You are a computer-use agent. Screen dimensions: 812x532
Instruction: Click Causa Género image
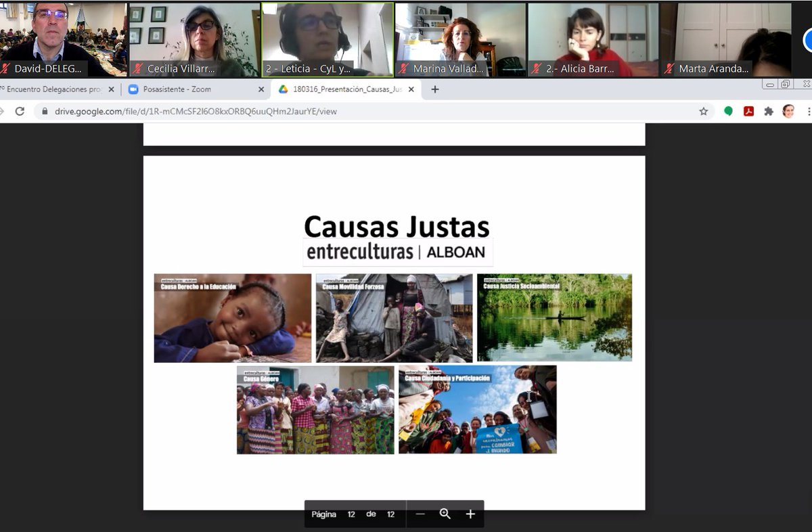(x=315, y=410)
